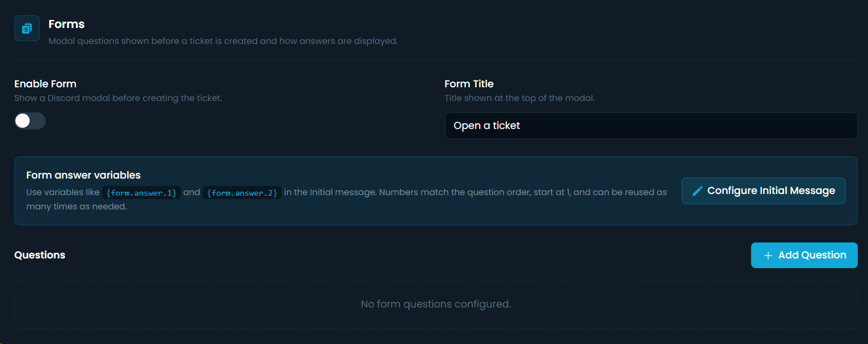
Task: Click the pencil icon beside Configure Initial Message
Action: click(x=697, y=191)
